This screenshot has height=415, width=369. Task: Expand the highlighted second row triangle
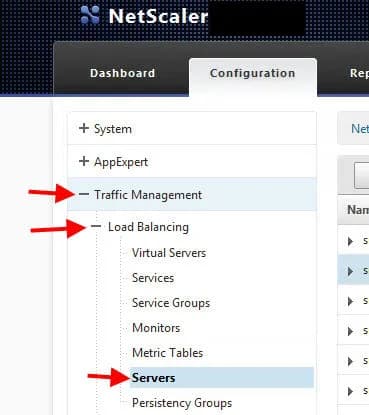(350, 271)
